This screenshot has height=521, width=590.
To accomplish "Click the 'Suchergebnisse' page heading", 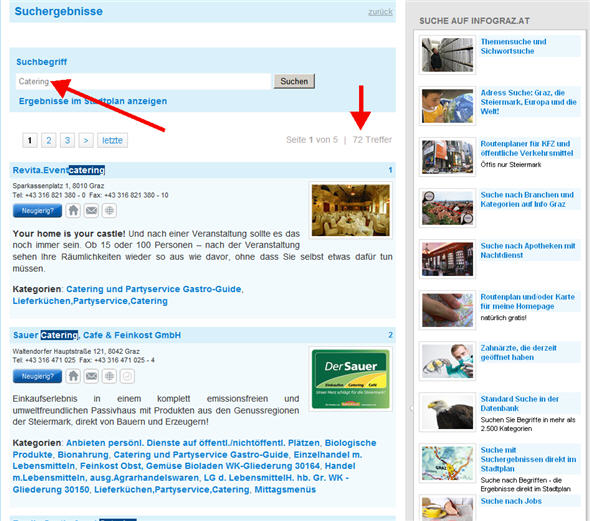I will click(59, 11).
